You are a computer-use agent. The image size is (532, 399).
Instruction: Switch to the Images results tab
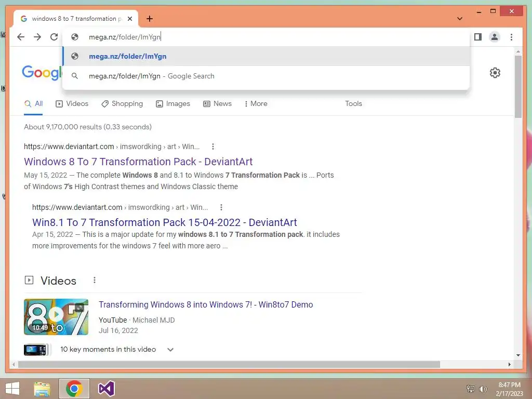pyautogui.click(x=172, y=104)
